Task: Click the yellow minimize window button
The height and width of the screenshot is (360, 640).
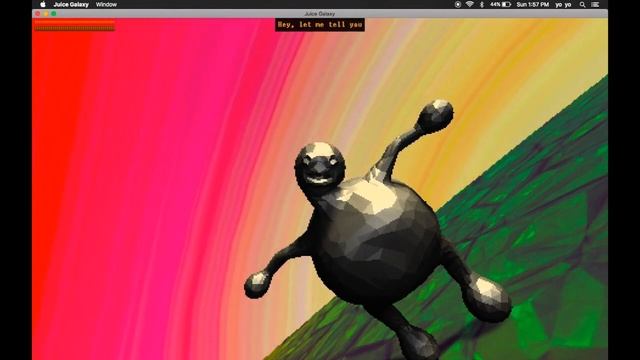Action: [x=46, y=13]
